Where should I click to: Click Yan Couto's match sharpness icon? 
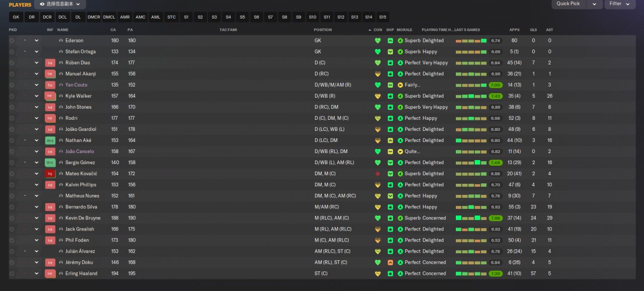coord(390,85)
